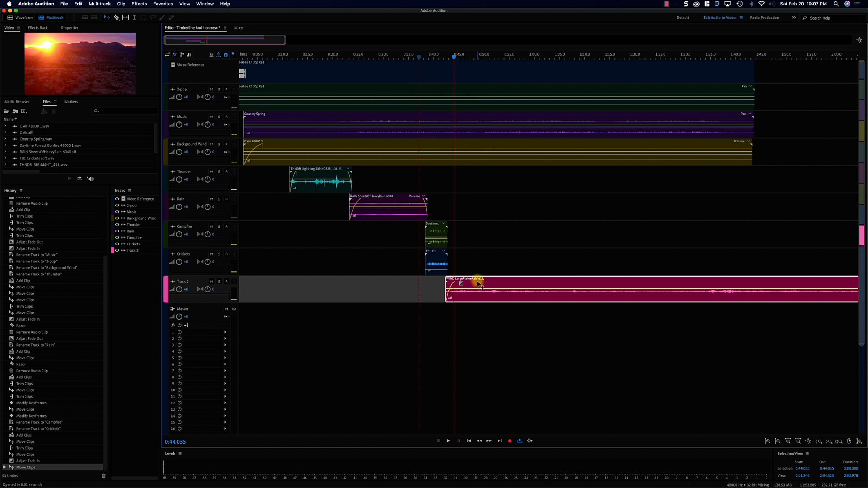The image size is (868, 488).
Task: Switch to the Mixer tab
Action: [x=239, y=28]
